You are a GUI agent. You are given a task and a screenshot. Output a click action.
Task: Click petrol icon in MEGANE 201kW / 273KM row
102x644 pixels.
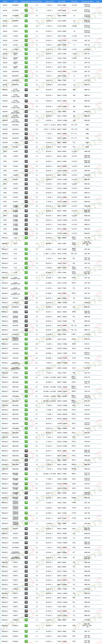(26, 446)
